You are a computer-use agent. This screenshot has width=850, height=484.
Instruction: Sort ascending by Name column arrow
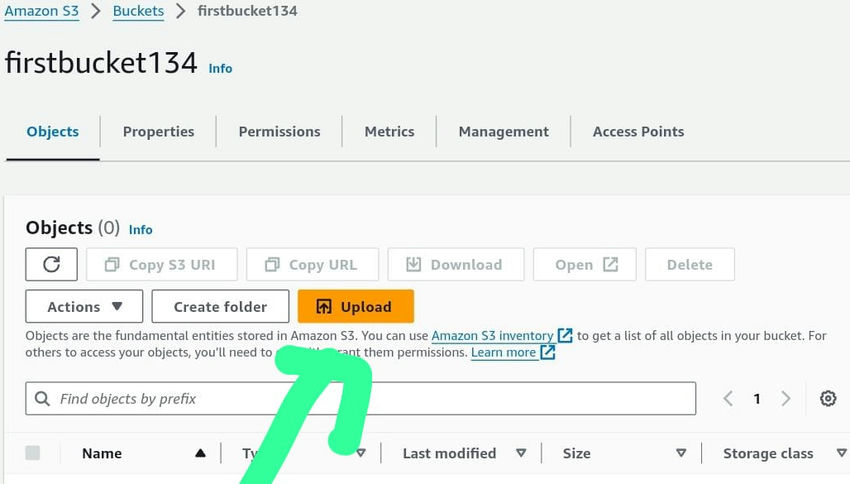[x=200, y=453]
